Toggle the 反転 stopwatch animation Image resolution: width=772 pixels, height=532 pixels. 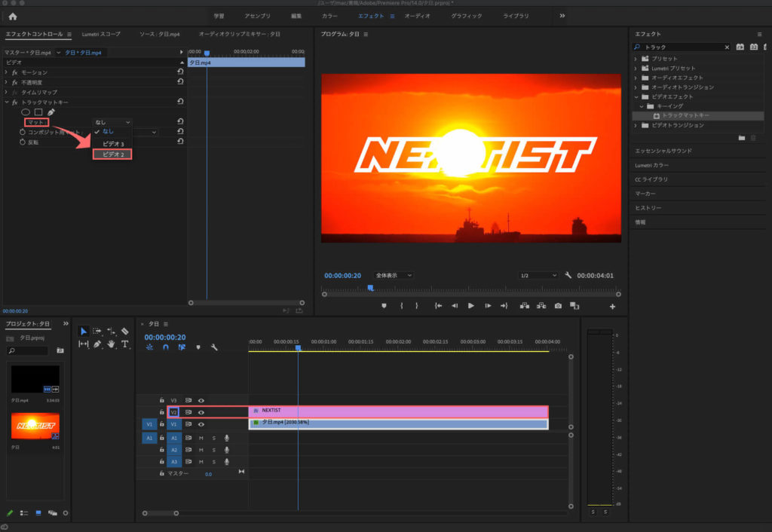(22, 142)
